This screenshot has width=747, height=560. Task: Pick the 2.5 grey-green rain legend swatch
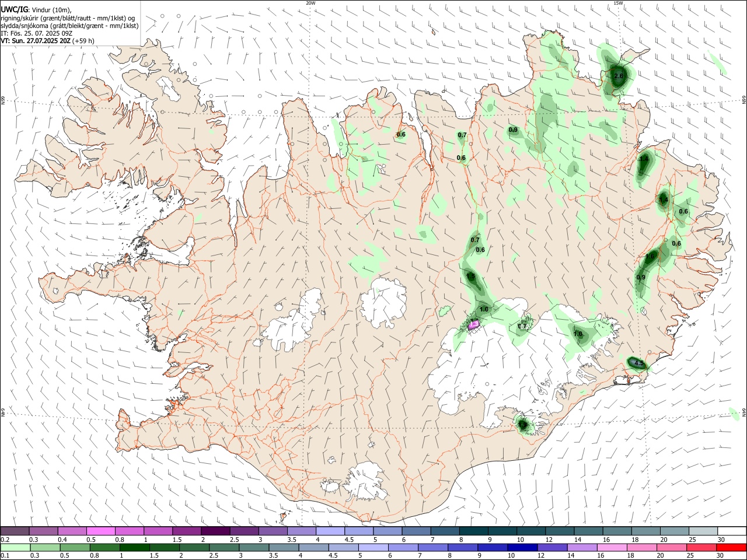click(224, 547)
